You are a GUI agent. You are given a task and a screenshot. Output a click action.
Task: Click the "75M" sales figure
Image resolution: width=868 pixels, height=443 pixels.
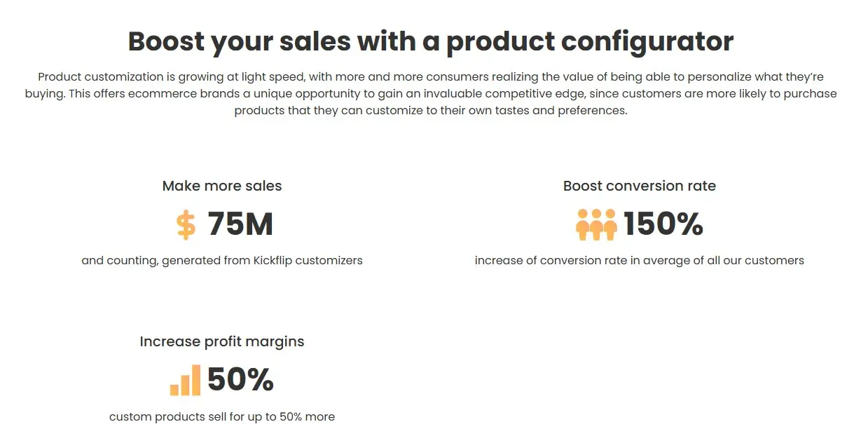(x=240, y=224)
